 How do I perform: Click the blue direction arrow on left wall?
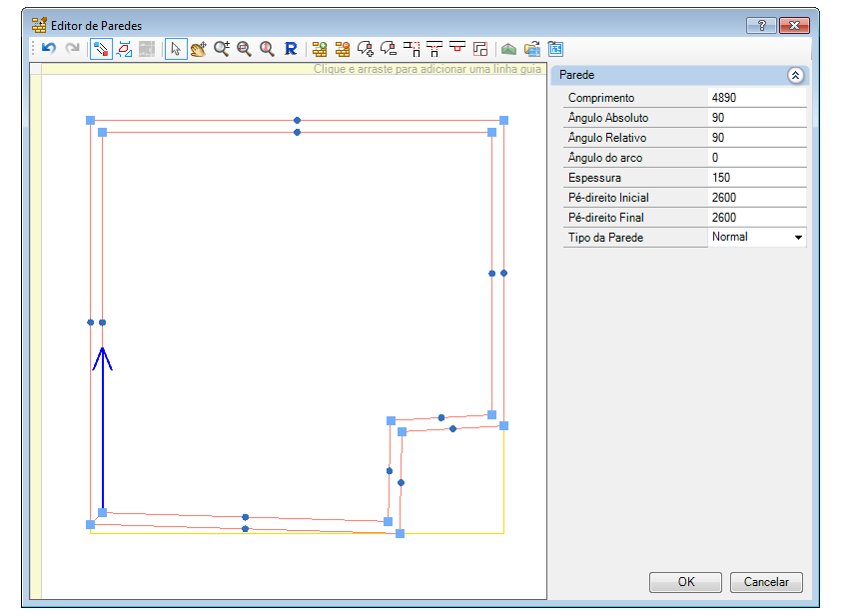click(x=102, y=429)
